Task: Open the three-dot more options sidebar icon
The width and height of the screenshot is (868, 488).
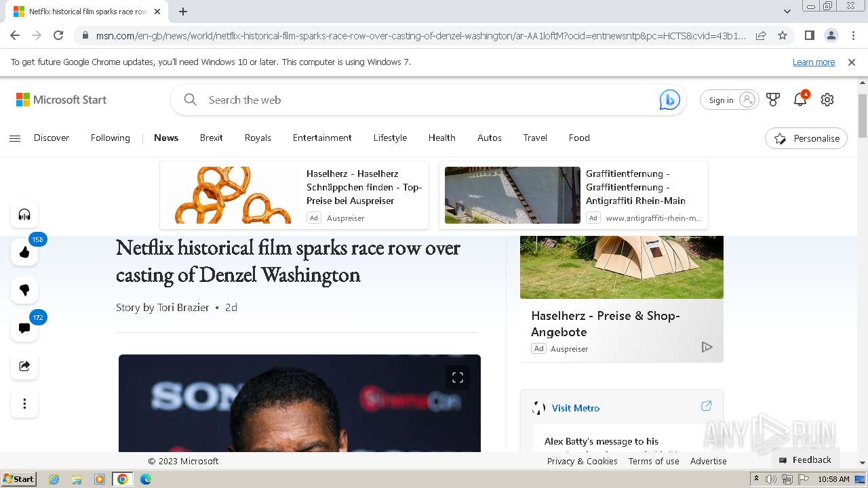Action: [24, 404]
